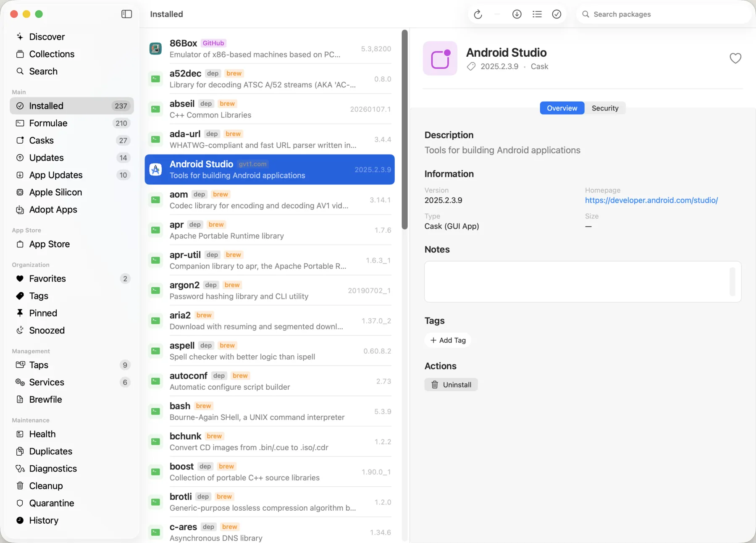756x543 pixels.
Task: Click the Notes field scrollbar
Action: click(x=732, y=282)
